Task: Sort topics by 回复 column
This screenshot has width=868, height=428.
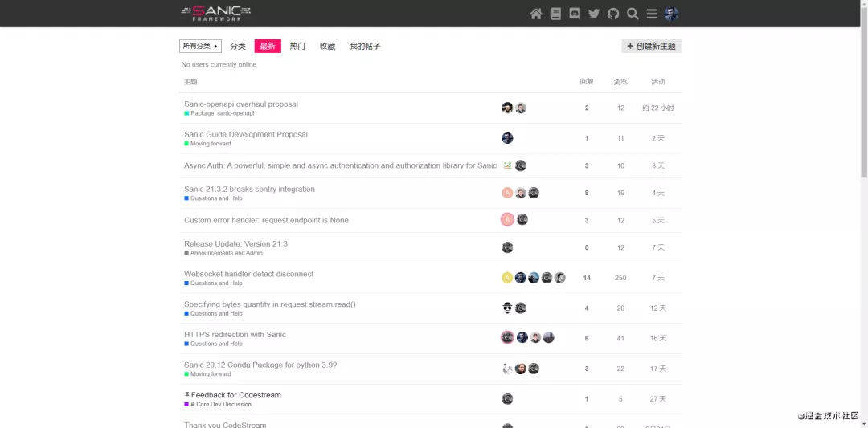Action: pyautogui.click(x=587, y=81)
